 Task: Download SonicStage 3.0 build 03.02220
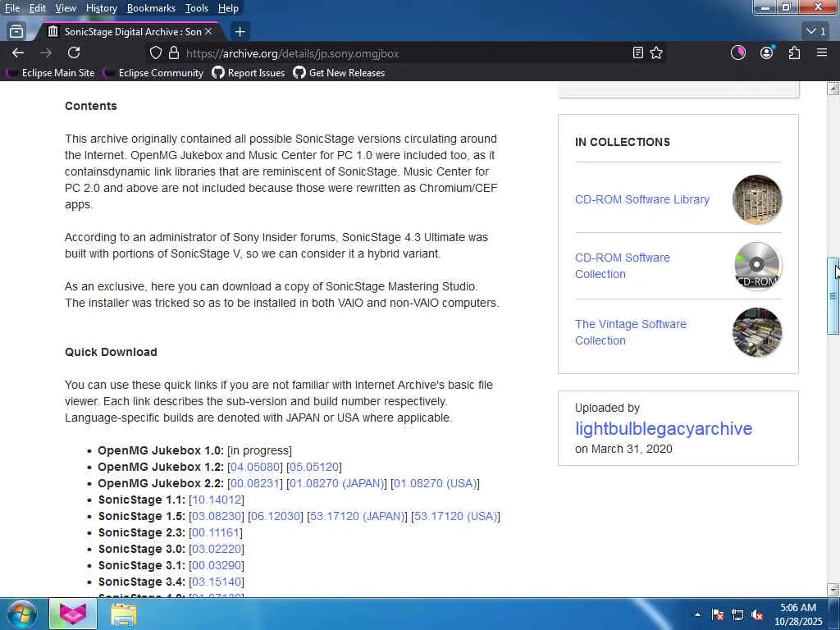(217, 549)
